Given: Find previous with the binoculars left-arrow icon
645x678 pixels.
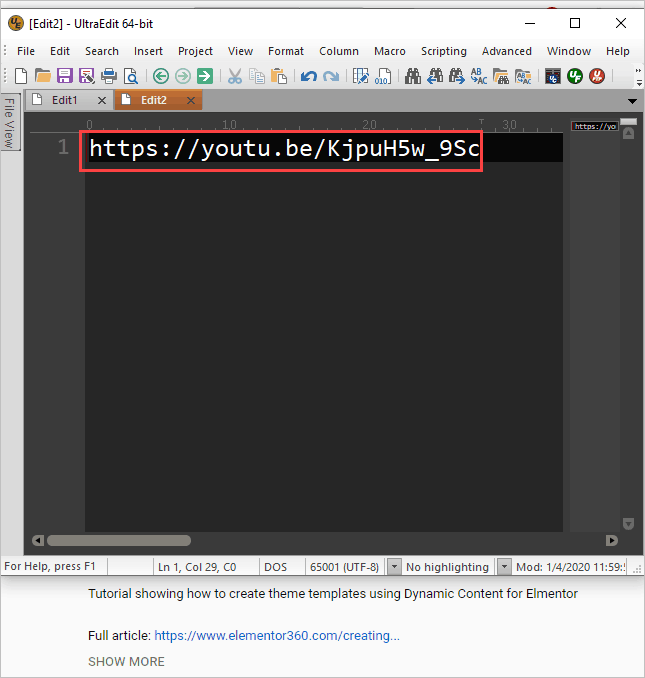Looking at the screenshot, I should [435, 76].
